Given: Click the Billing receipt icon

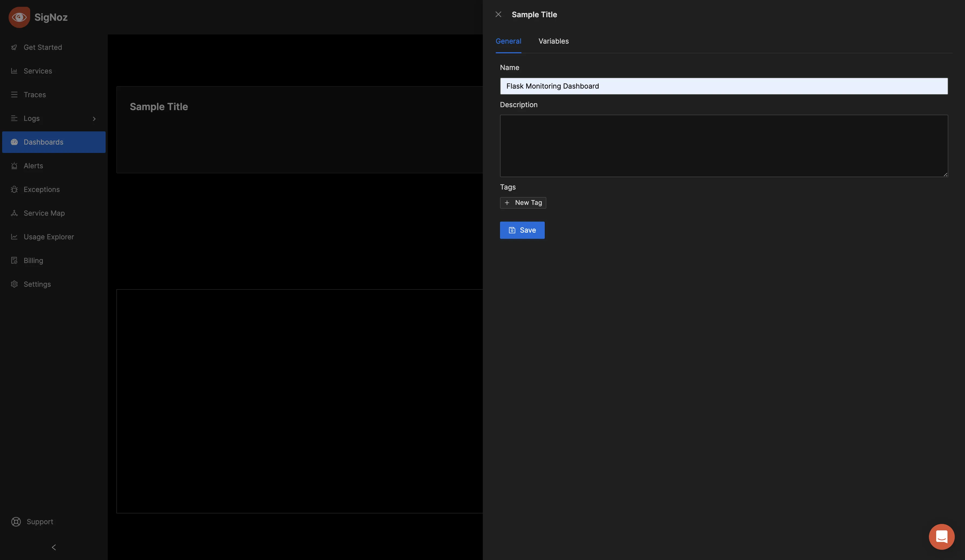Looking at the screenshot, I should 14,261.
